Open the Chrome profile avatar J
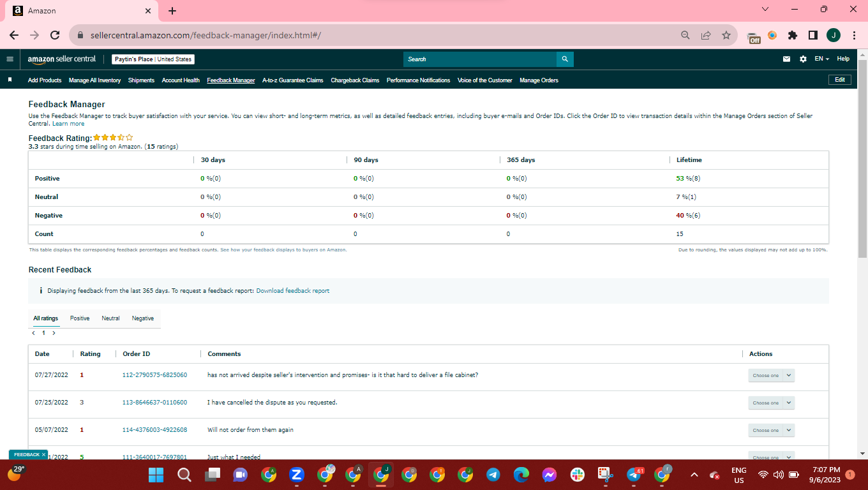 [833, 35]
